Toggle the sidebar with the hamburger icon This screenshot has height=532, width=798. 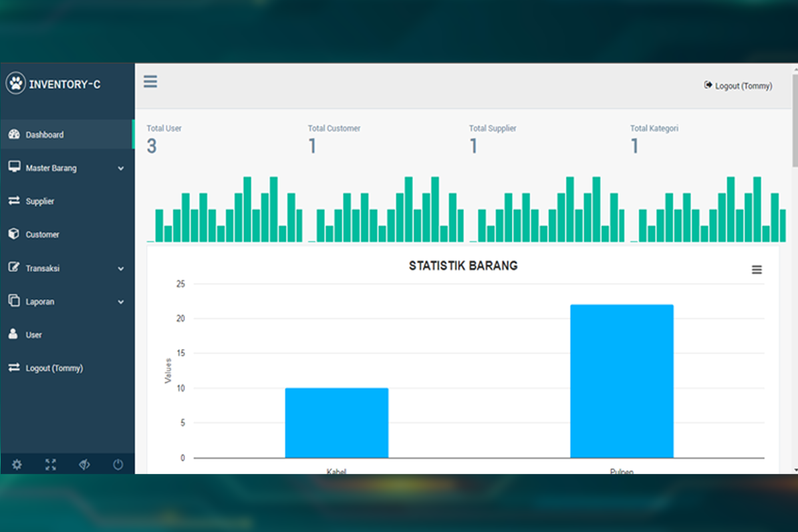tap(150, 82)
